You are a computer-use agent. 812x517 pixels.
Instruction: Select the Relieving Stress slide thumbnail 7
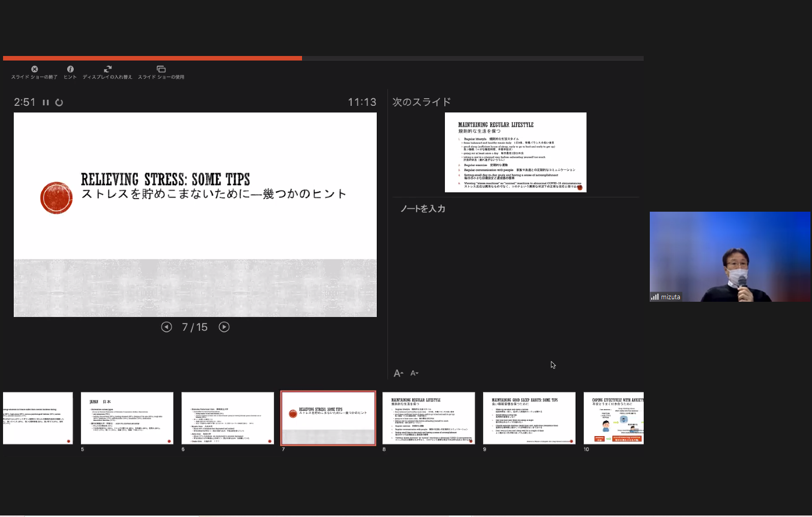(x=328, y=418)
